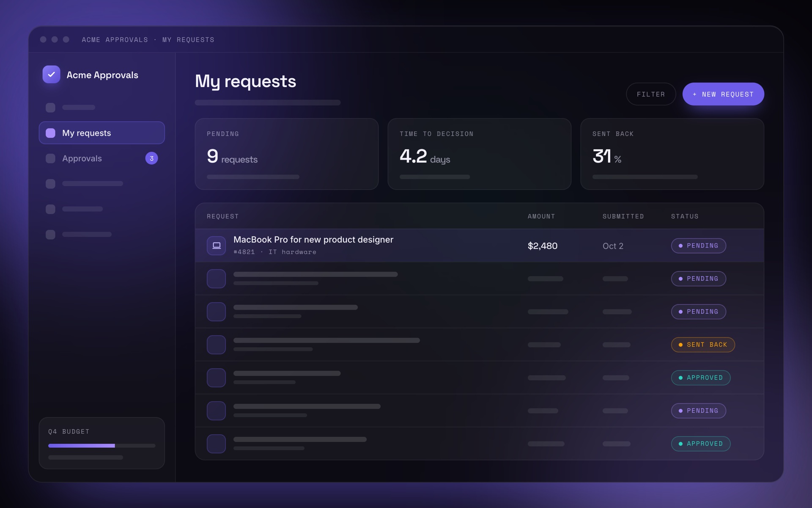Sort by the Submitted column header
This screenshot has height=508, width=812.
tap(623, 216)
